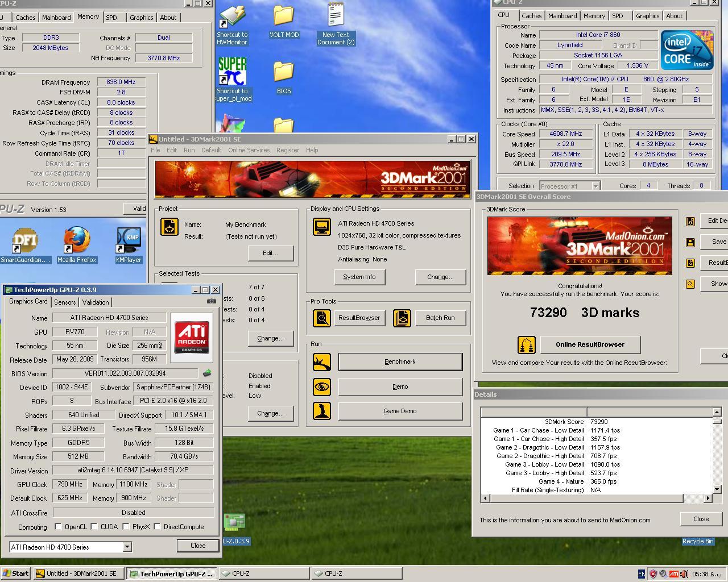Click the Details list scroll up arrow
Viewport: 728px width, 582px height.
717,412
